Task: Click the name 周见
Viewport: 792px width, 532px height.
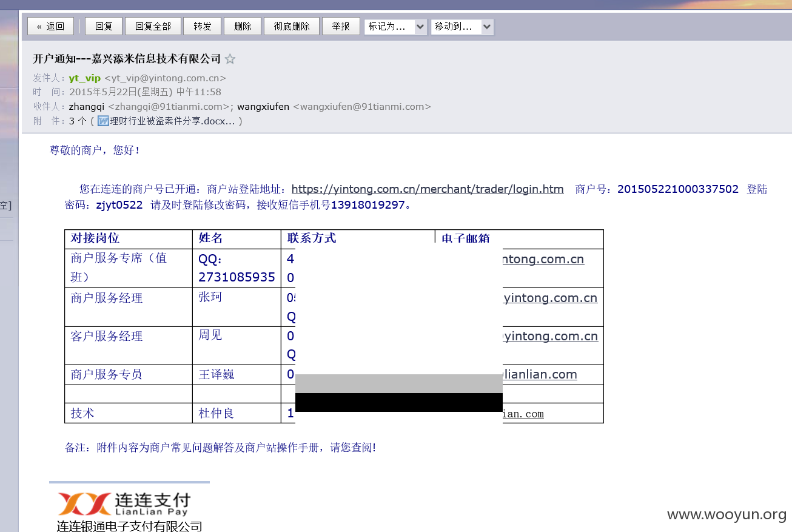Action: [210, 335]
